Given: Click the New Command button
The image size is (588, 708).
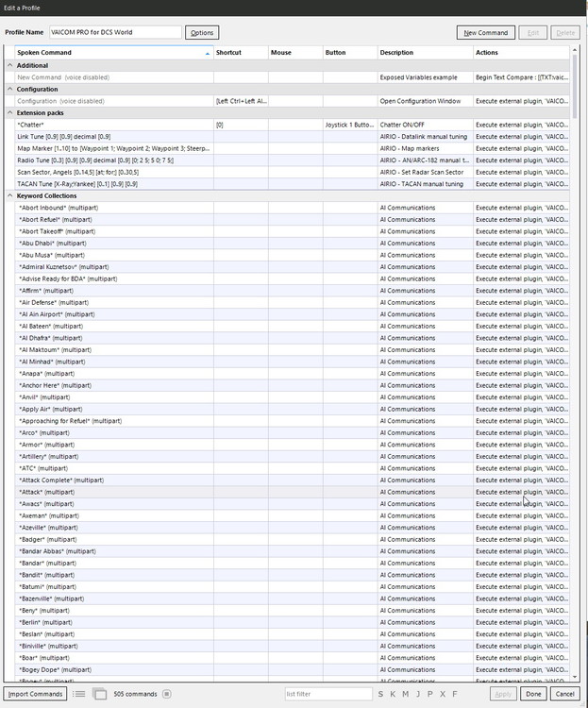Looking at the screenshot, I should 485,32.
